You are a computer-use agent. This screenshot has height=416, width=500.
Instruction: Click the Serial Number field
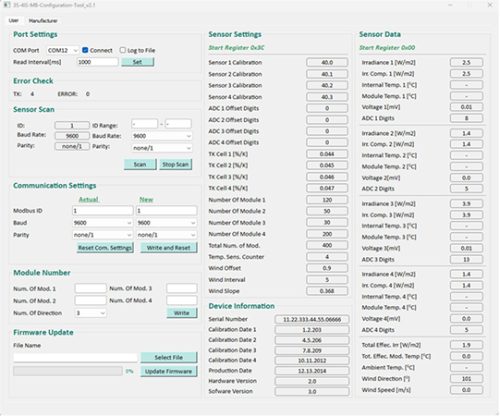[312, 319]
